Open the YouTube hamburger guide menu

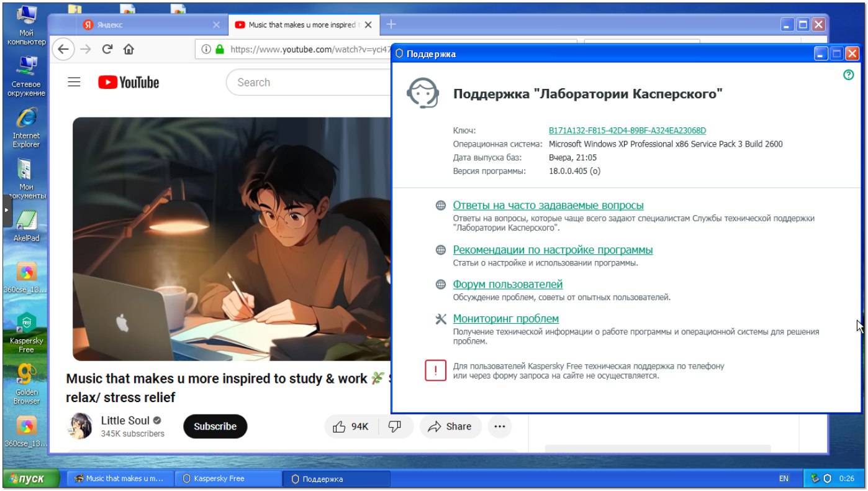pos(74,82)
